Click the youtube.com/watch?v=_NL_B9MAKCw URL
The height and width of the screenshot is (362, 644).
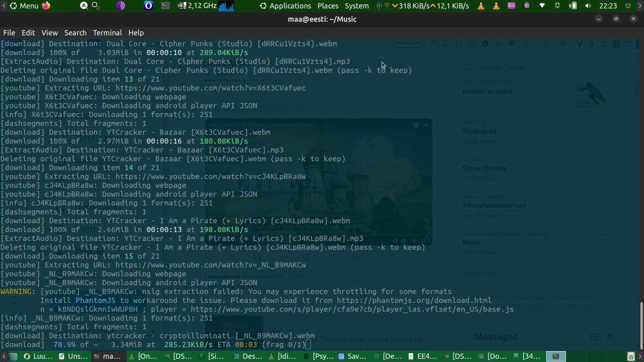(x=211, y=265)
